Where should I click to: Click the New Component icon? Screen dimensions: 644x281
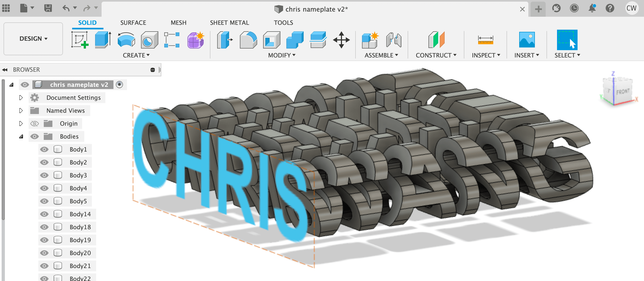click(x=370, y=40)
